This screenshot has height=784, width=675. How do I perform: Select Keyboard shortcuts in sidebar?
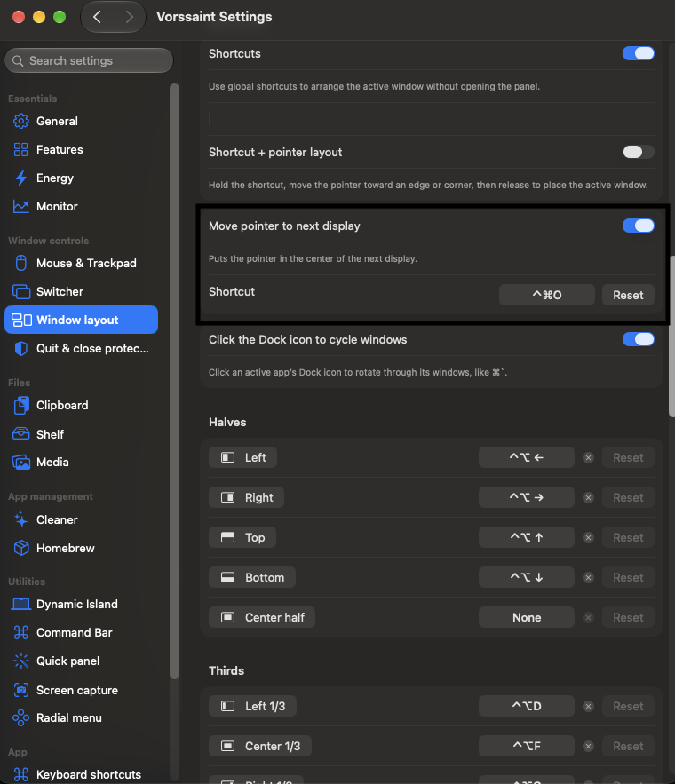tap(81, 774)
